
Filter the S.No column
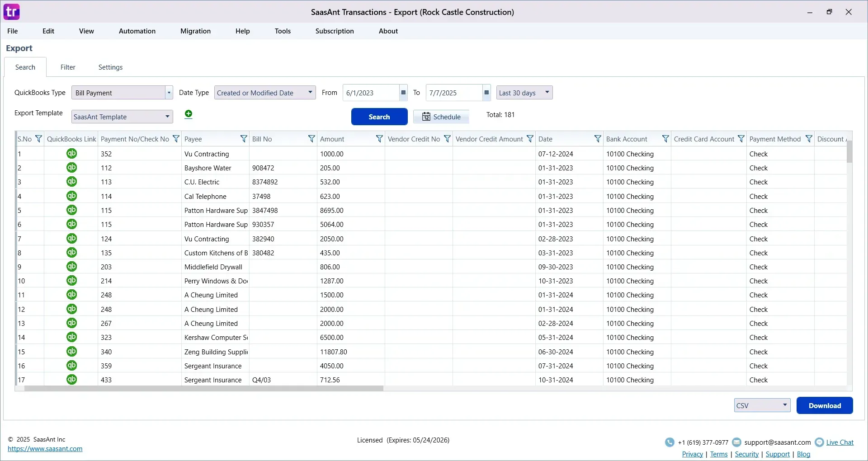click(x=38, y=139)
